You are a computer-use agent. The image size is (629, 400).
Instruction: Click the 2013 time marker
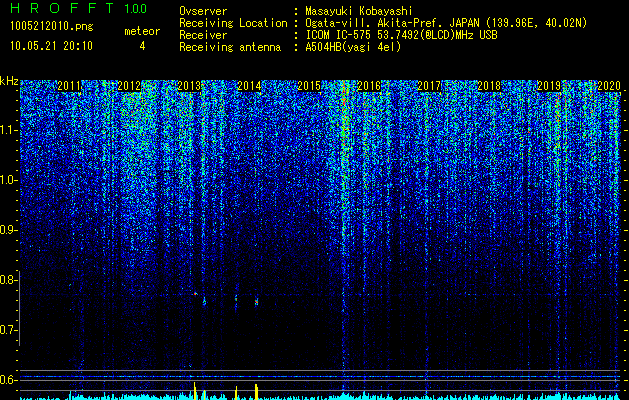(x=189, y=86)
